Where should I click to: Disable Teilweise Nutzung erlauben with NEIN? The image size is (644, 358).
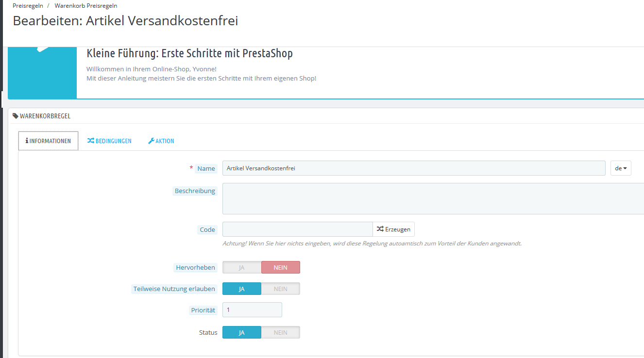(x=281, y=289)
